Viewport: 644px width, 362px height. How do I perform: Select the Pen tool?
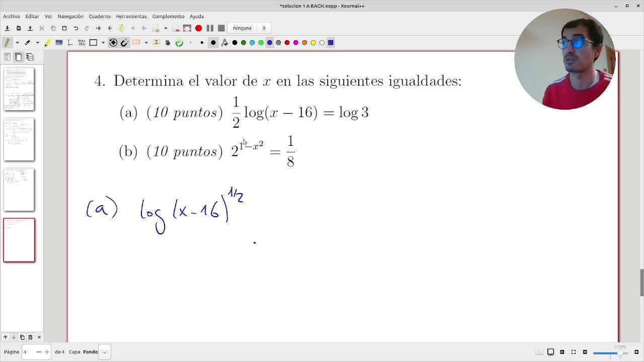pyautogui.click(x=7, y=43)
